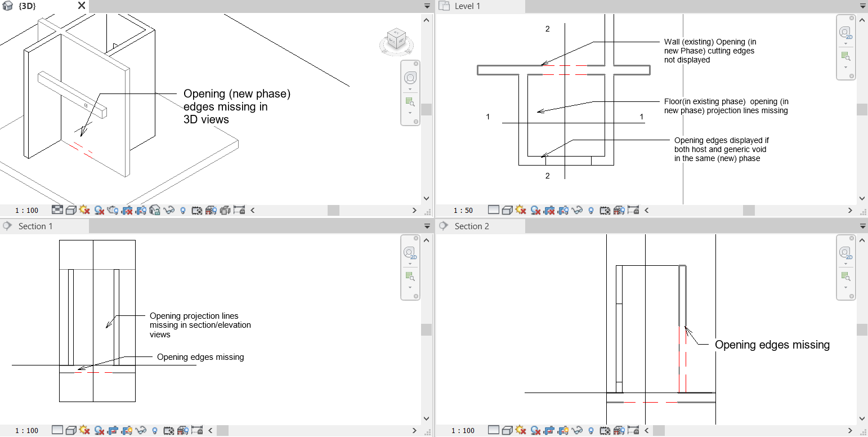This screenshot has width=868, height=437.
Task: Activate Temporary Hide/Isolate glasses in Section 1
Action: [141, 430]
